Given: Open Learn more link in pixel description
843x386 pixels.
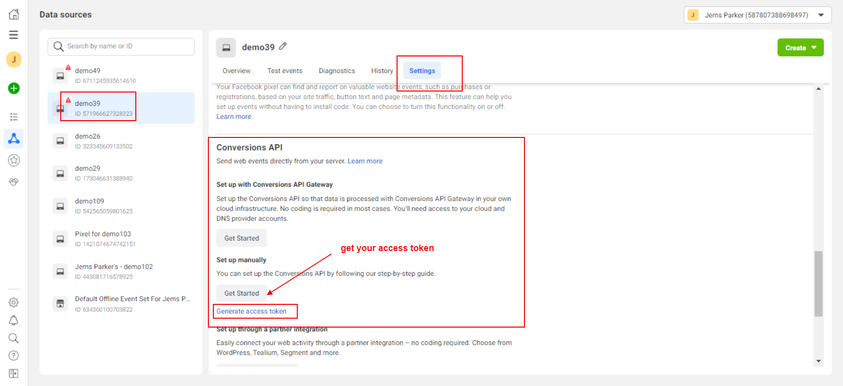Looking at the screenshot, I should click(x=234, y=116).
